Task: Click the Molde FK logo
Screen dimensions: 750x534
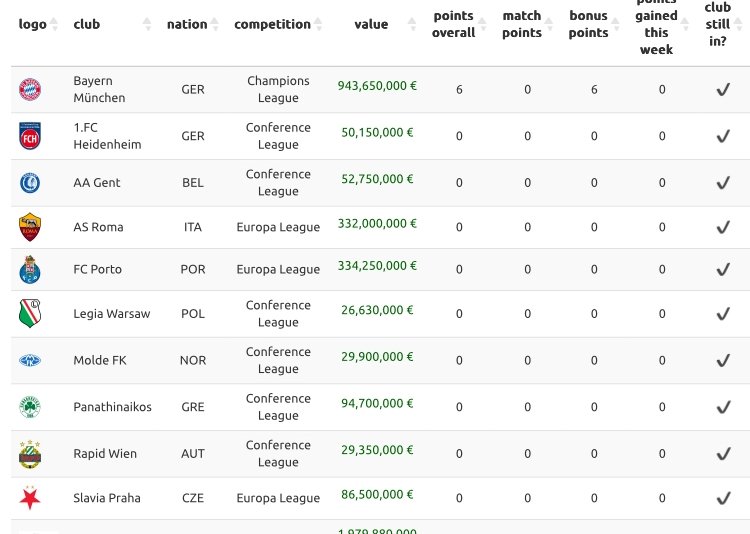Action: coord(29,360)
